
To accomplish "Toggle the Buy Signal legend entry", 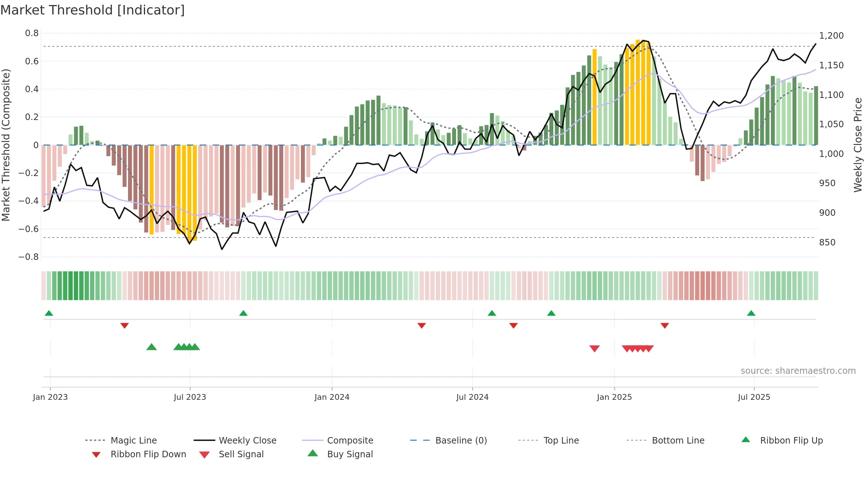I will [x=340, y=454].
